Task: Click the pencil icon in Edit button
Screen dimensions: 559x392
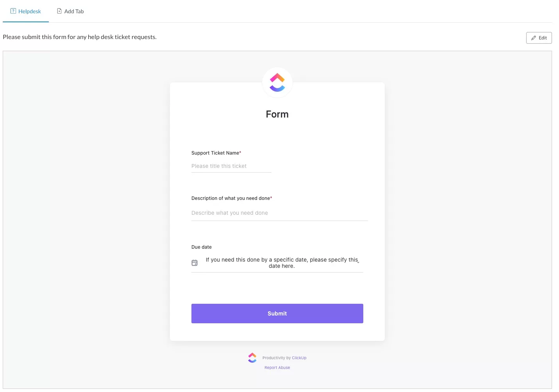Action: 534,38
